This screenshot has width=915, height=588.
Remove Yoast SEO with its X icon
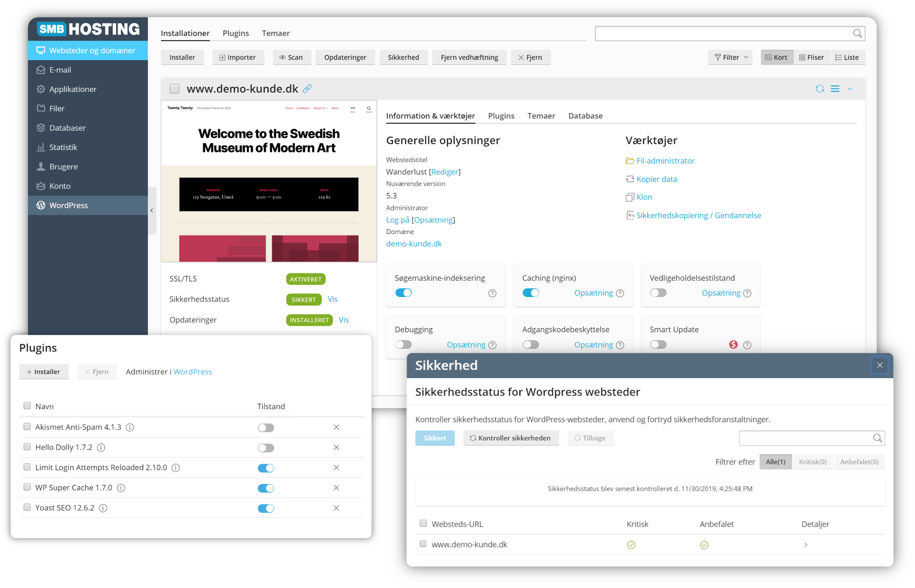tap(336, 508)
